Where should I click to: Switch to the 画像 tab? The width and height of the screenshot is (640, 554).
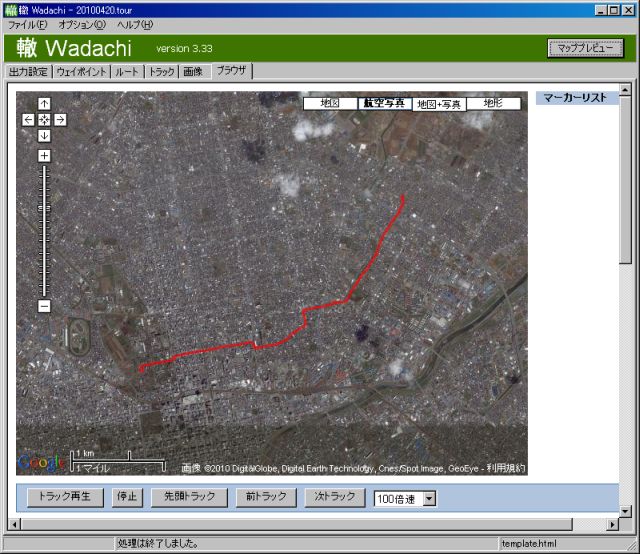click(193, 72)
